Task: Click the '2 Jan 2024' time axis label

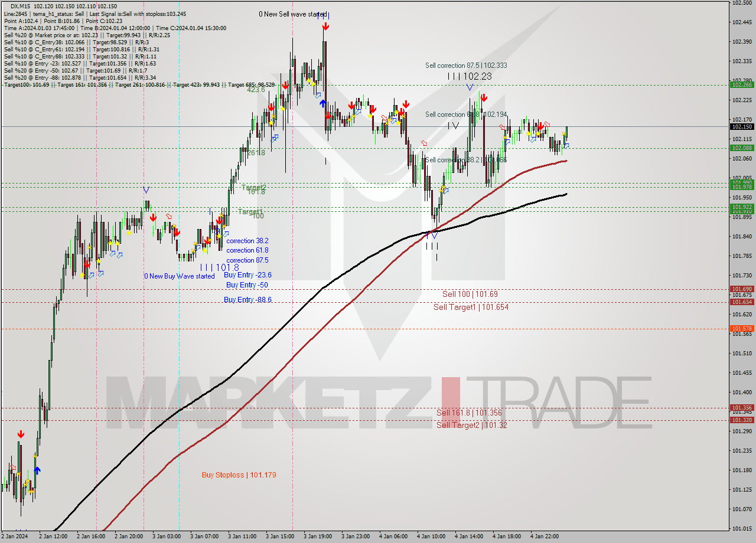Action: point(14,537)
